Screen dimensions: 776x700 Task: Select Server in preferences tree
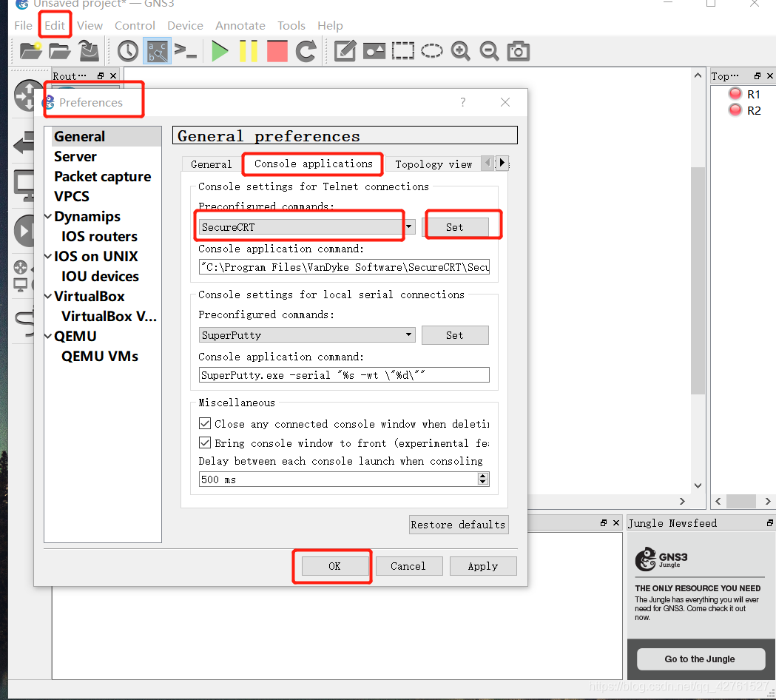[x=75, y=156]
